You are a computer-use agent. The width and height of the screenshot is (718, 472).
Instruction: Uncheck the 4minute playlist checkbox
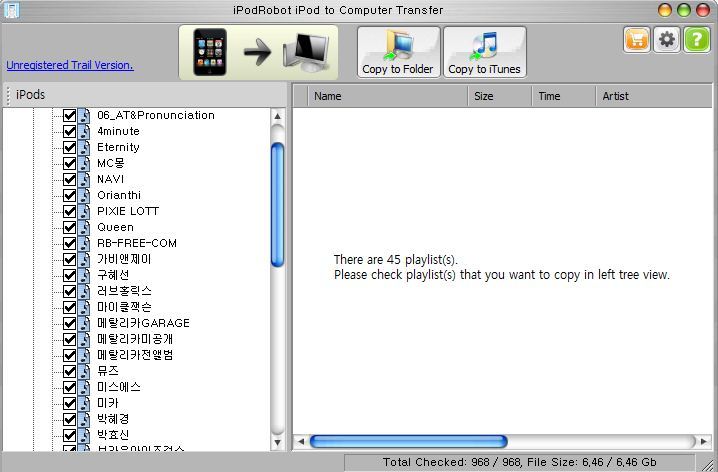click(x=70, y=131)
